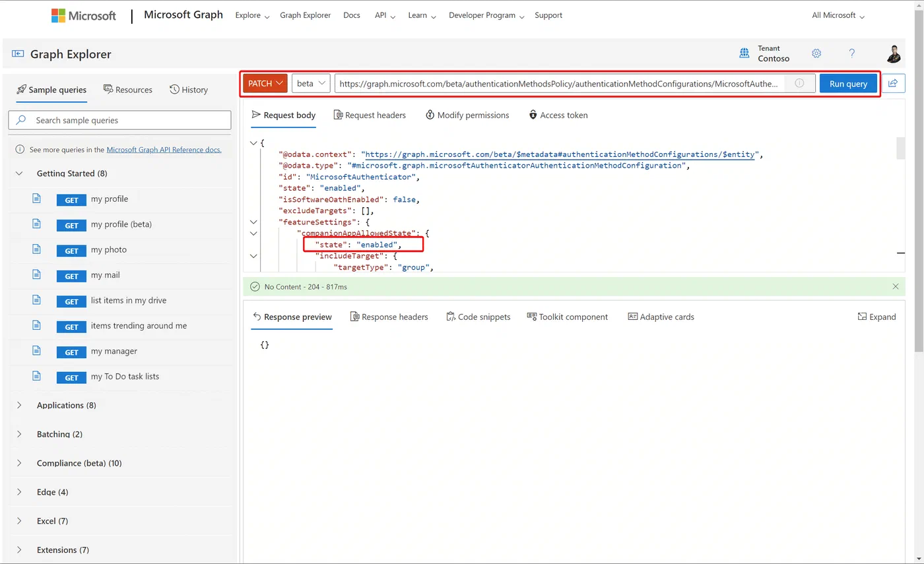
Task: Collapse Getting Started (8) category
Action: click(x=18, y=173)
